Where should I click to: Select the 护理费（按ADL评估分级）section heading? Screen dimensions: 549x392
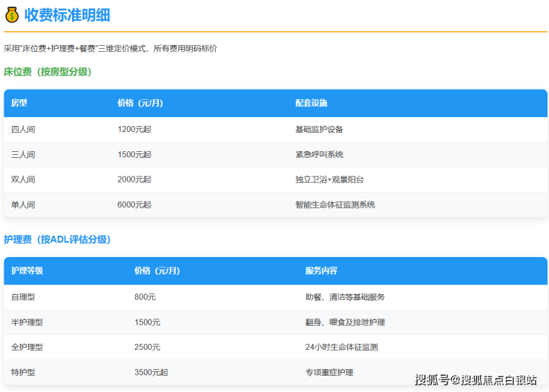pyautogui.click(x=57, y=239)
